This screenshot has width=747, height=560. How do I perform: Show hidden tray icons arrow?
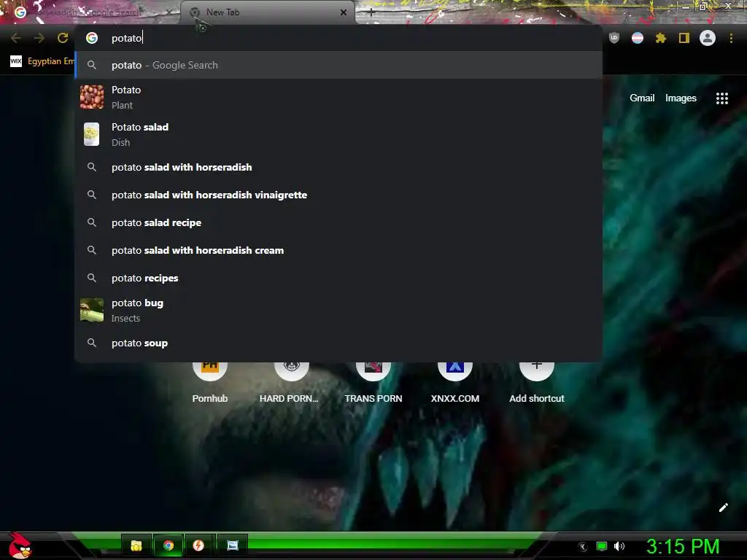582,547
